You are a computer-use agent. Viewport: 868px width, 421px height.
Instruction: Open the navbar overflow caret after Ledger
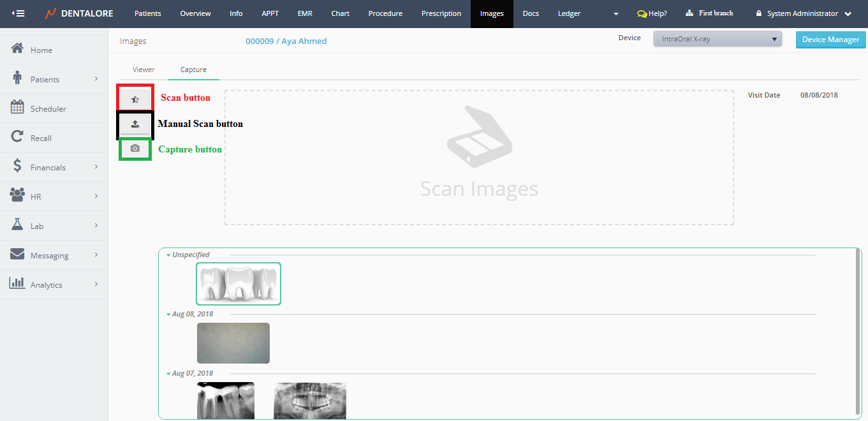pos(615,14)
